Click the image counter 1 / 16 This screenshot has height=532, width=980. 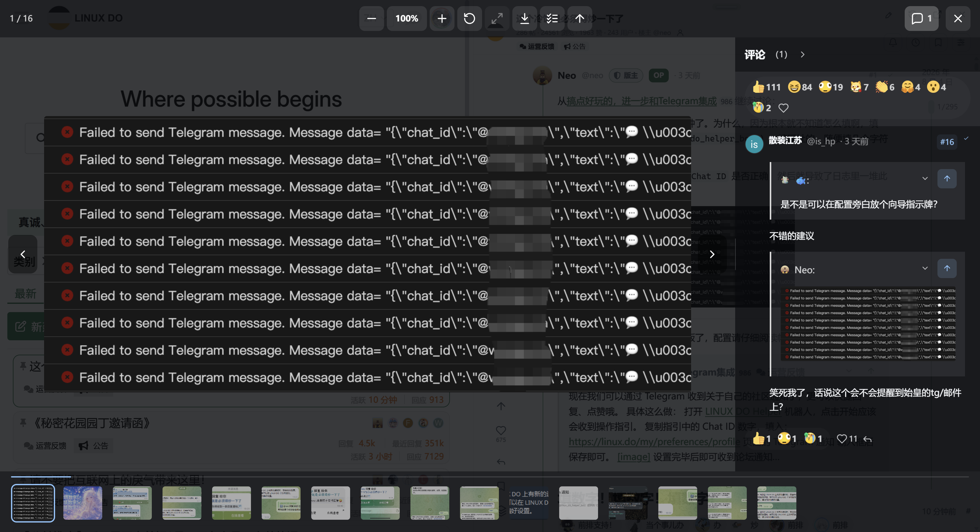(x=21, y=18)
